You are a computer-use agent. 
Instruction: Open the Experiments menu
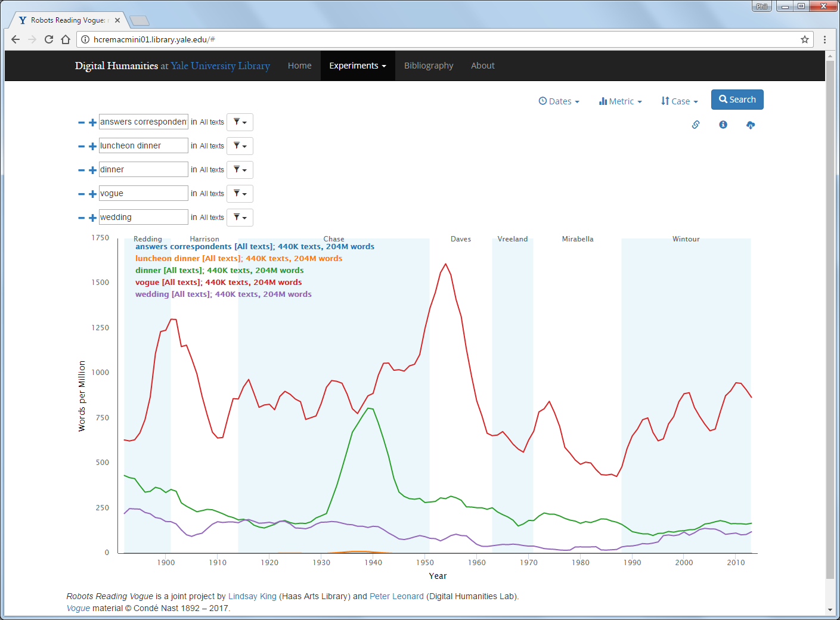coord(358,66)
